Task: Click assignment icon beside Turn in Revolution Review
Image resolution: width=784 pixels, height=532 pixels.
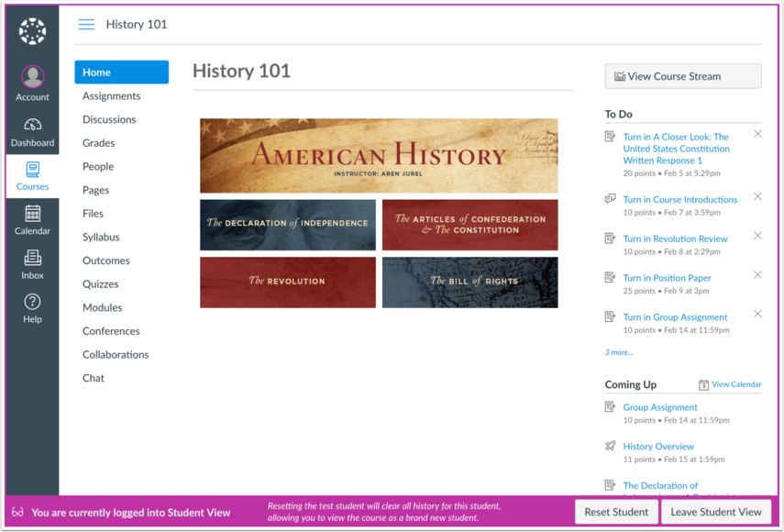Action: pos(610,238)
